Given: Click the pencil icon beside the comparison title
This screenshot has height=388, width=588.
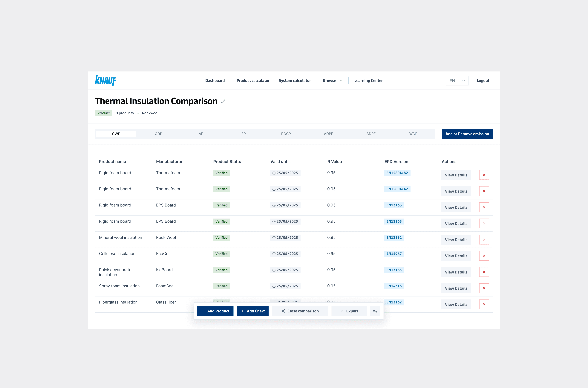Looking at the screenshot, I should [223, 101].
